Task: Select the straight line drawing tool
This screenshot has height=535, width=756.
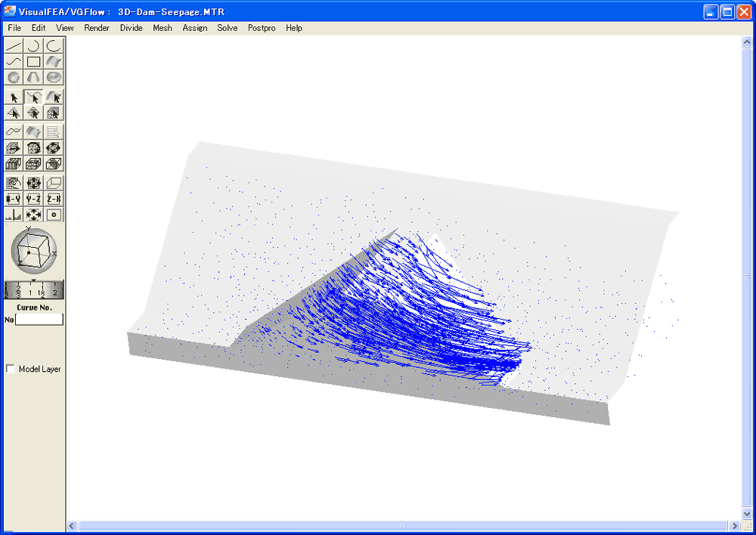Action: [14, 46]
